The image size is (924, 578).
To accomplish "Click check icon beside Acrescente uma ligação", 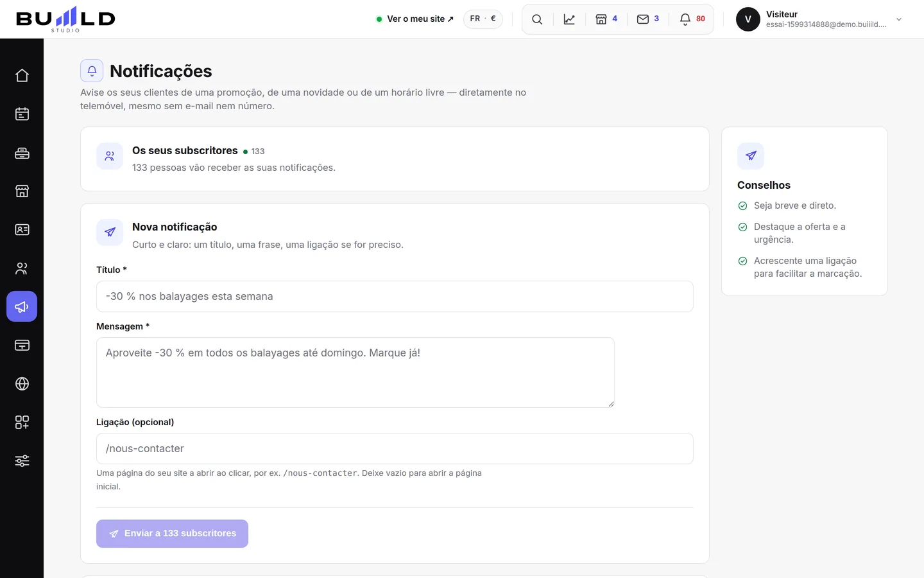I will coord(743,261).
